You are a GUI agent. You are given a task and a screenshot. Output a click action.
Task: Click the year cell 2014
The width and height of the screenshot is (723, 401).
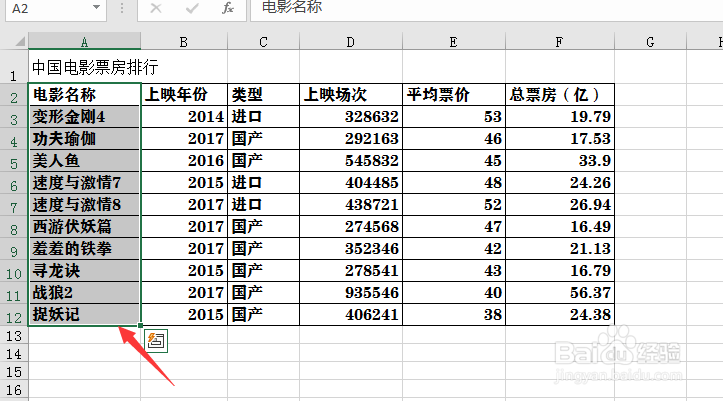pyautogui.click(x=184, y=117)
